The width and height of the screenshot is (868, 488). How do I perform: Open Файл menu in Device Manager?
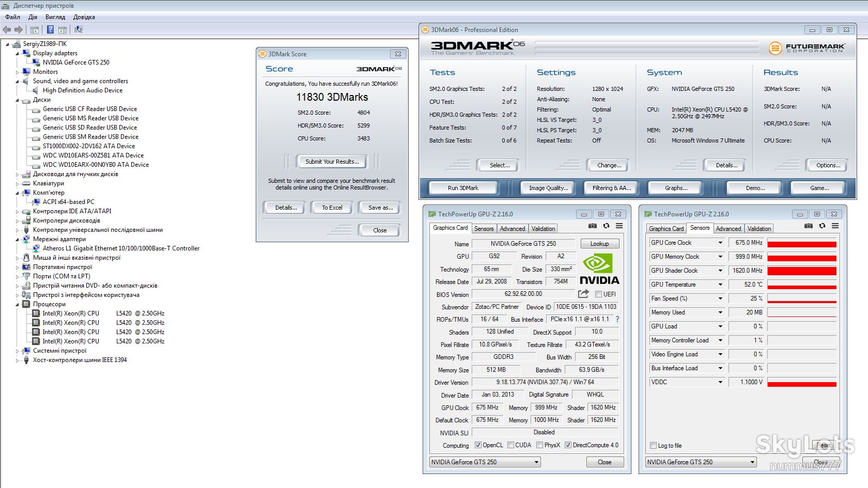[12, 17]
